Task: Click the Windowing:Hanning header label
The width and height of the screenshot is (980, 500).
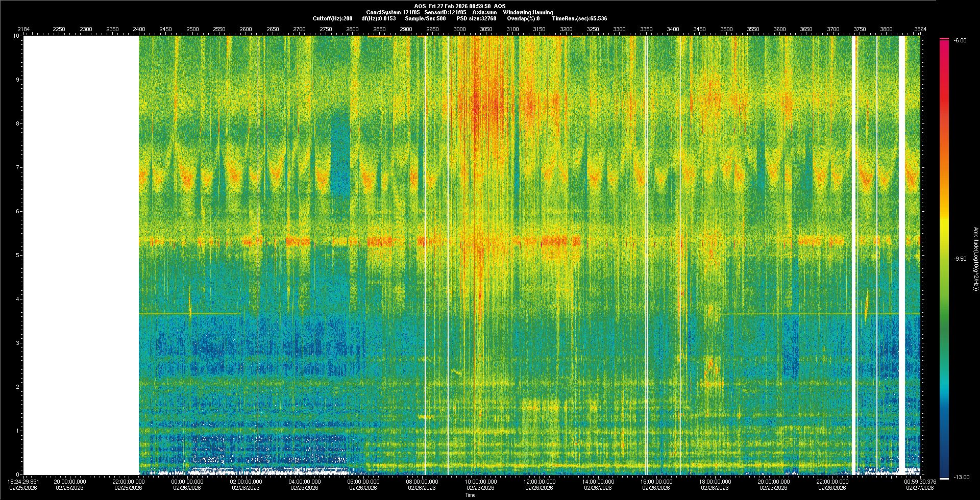Action: tap(527, 12)
